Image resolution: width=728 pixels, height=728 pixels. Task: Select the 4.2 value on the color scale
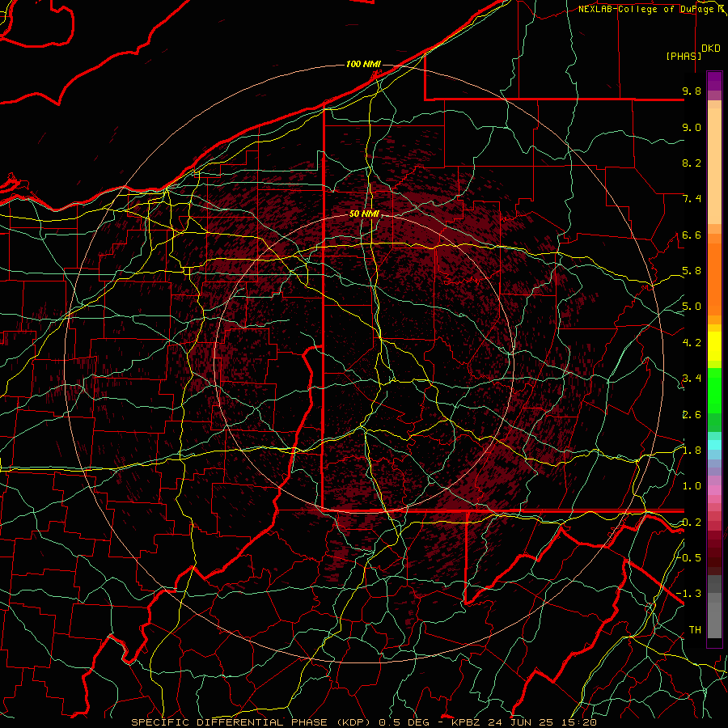(x=692, y=343)
